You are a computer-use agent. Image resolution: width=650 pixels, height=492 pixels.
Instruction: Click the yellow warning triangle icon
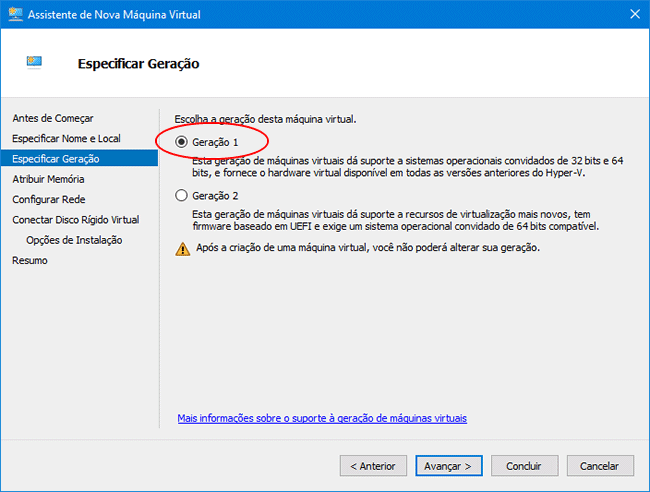click(182, 249)
